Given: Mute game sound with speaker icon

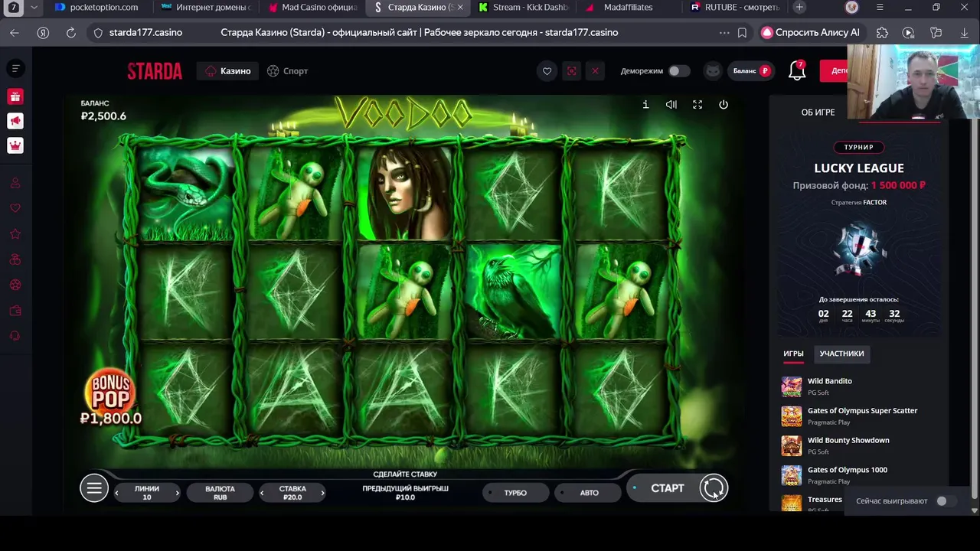Looking at the screenshot, I should (671, 105).
